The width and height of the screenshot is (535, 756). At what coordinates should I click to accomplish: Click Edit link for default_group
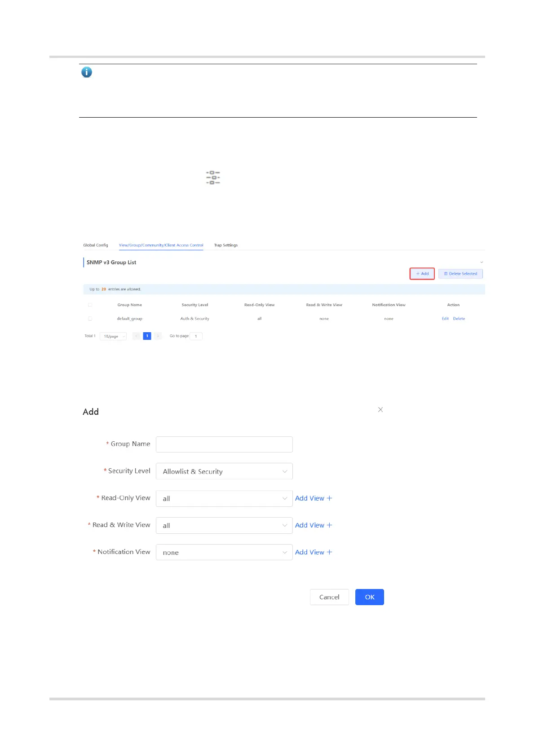pos(445,319)
